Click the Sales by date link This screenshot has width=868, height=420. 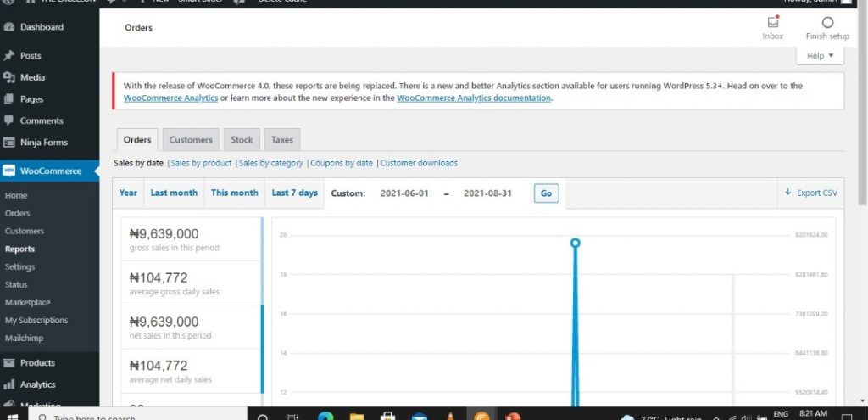point(138,163)
